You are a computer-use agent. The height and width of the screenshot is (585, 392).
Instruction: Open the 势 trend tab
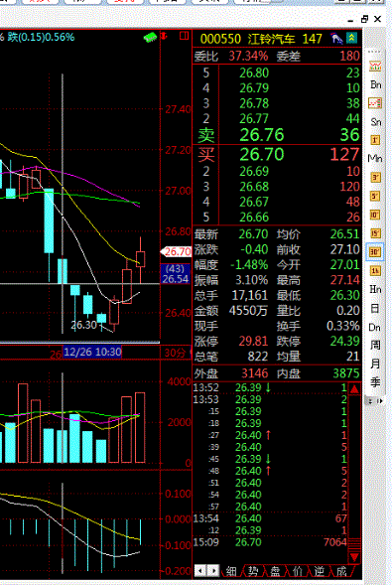click(x=253, y=571)
